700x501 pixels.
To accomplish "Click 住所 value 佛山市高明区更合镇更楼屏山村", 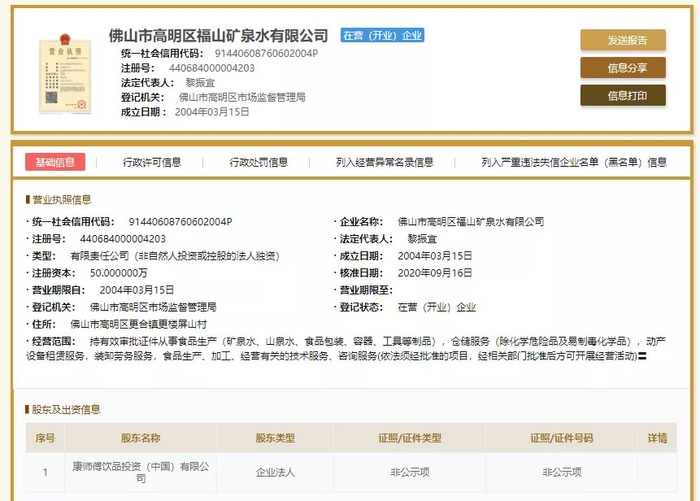I will click(138, 324).
